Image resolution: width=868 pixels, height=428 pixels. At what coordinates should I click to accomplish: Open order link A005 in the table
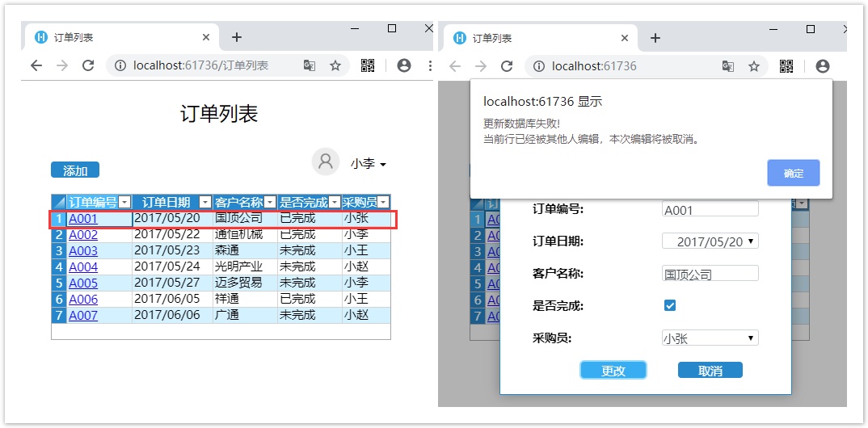tap(83, 283)
